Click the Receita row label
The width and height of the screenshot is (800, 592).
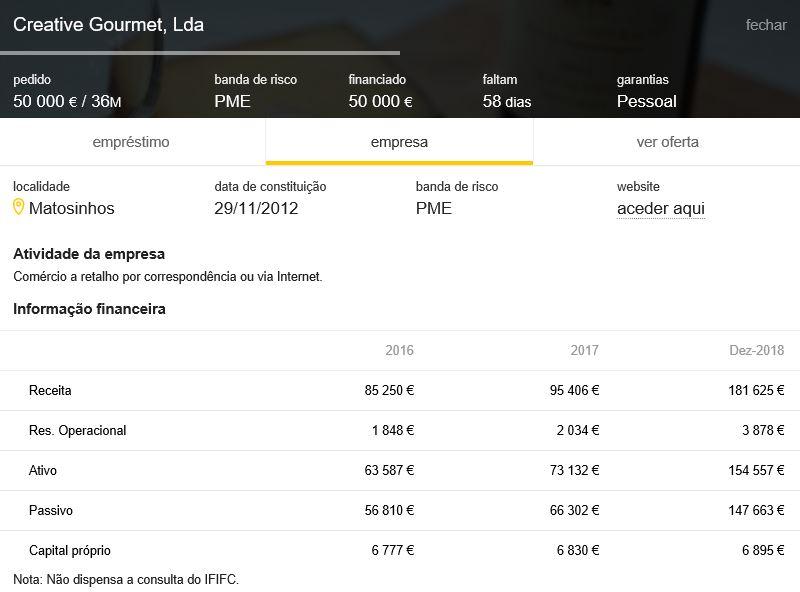(50, 391)
